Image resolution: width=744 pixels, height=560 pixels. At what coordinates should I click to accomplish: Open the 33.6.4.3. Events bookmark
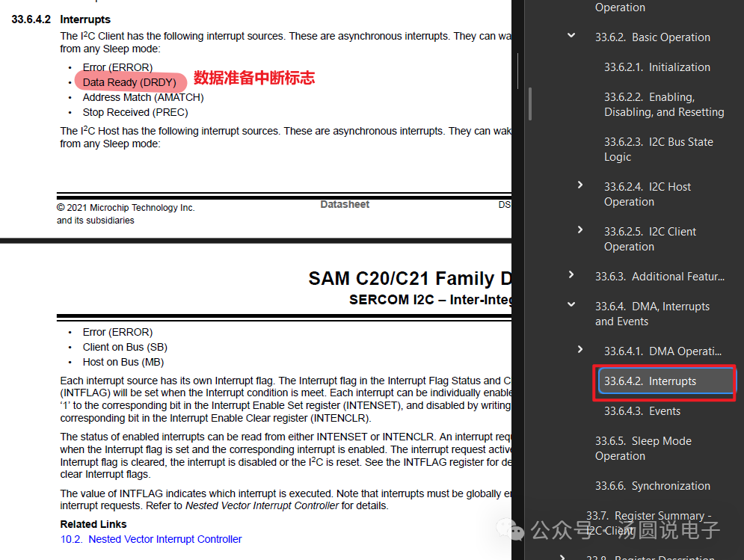(642, 411)
